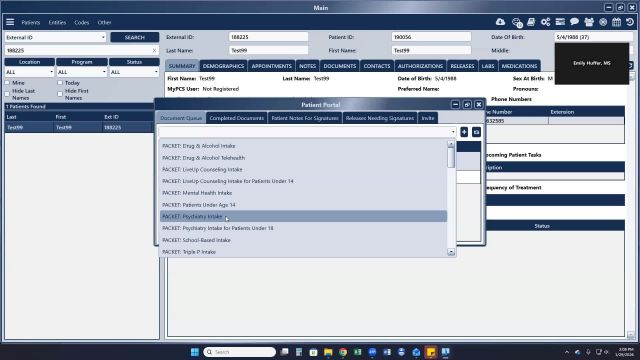This screenshot has width=640, height=360.
Task: Click the search value input field
Action: (78, 50)
